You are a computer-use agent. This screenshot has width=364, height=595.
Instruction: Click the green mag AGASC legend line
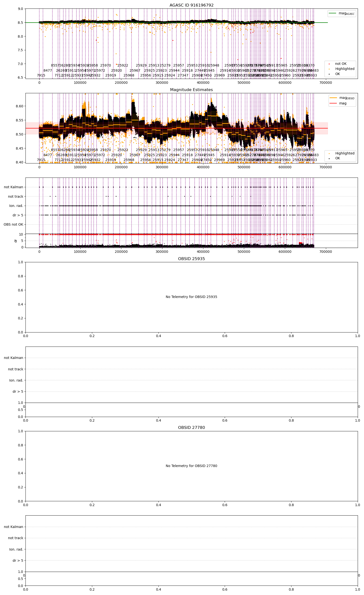pyautogui.click(x=332, y=13)
